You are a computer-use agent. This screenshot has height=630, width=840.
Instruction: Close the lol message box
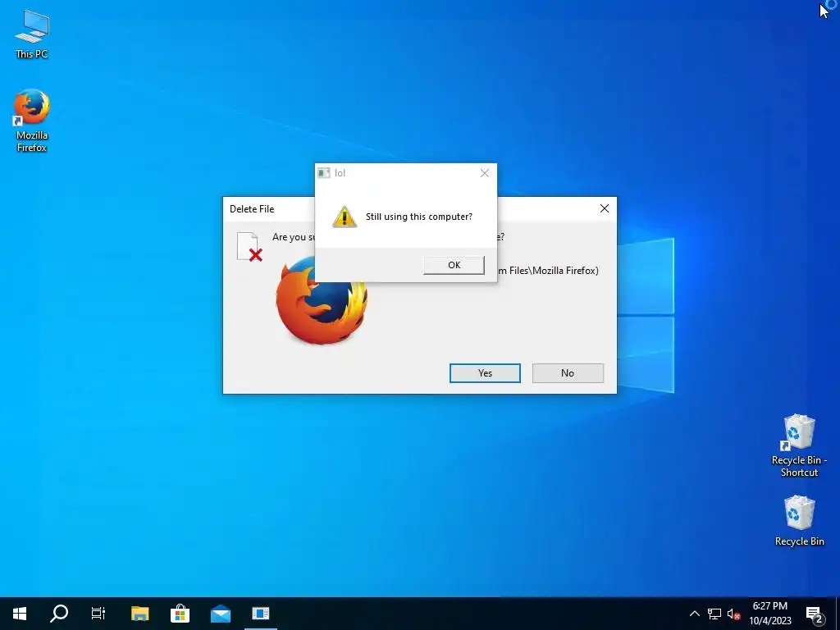click(x=484, y=173)
